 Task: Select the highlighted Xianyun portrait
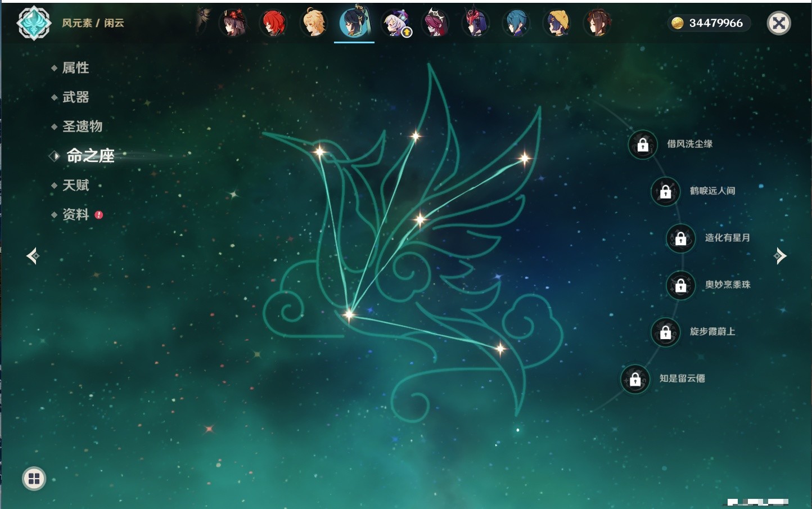click(354, 22)
